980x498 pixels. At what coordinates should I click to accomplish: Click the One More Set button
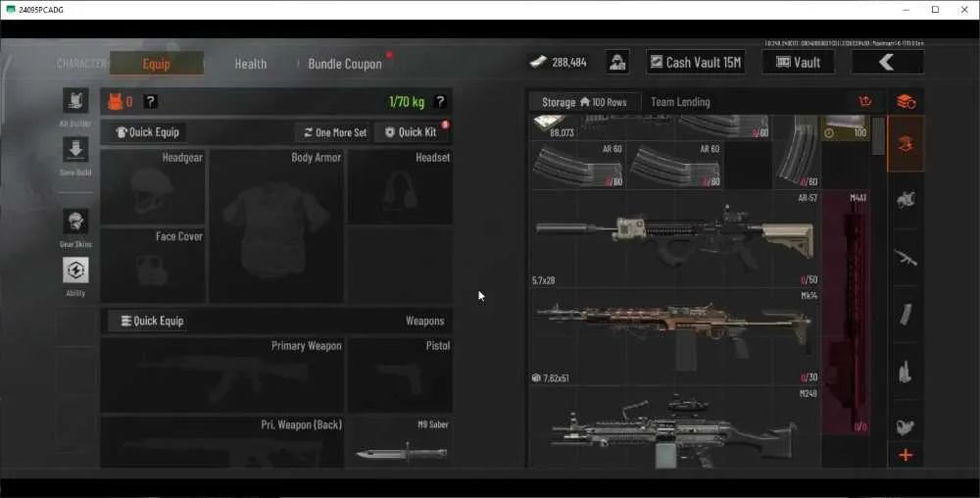pyautogui.click(x=335, y=132)
